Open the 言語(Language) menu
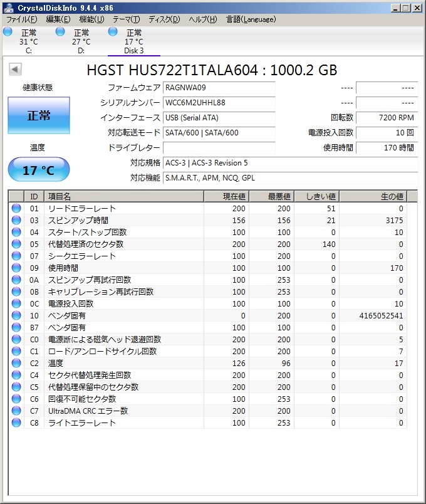 [x=251, y=19]
